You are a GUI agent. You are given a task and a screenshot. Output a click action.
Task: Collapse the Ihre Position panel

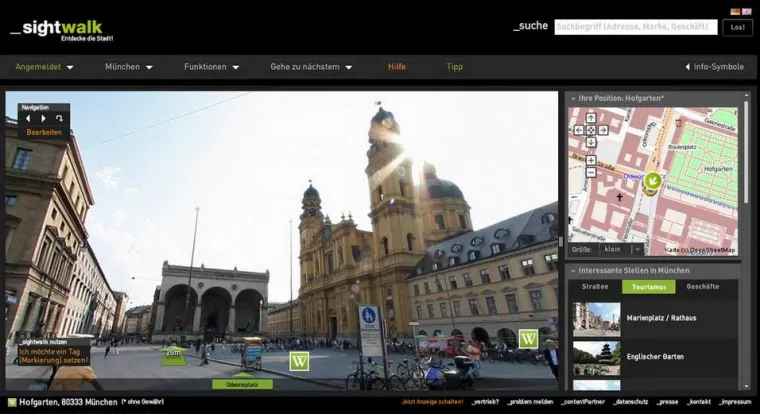point(572,98)
